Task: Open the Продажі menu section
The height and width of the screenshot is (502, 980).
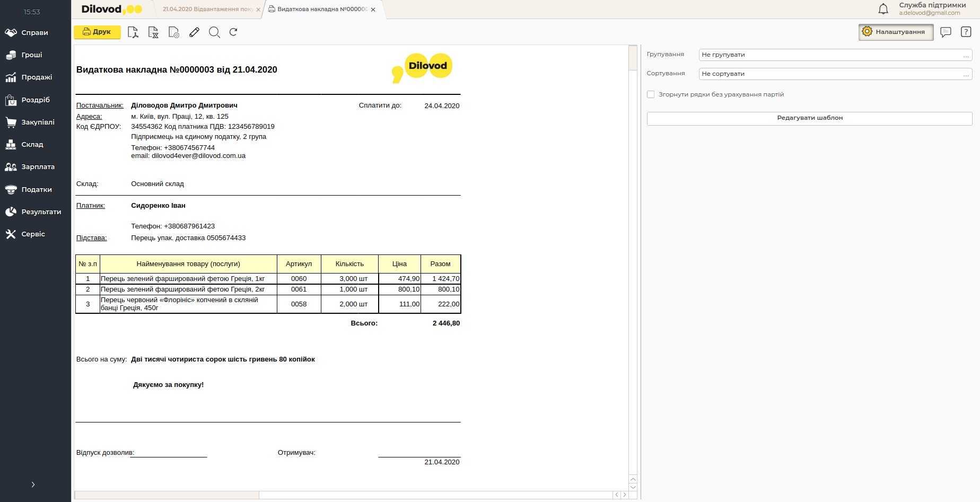Action: coord(36,77)
